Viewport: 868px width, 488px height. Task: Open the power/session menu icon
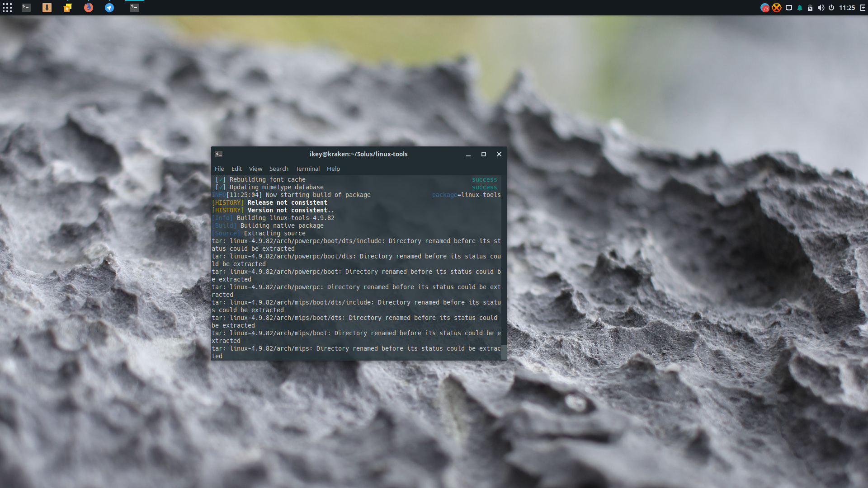(x=831, y=8)
